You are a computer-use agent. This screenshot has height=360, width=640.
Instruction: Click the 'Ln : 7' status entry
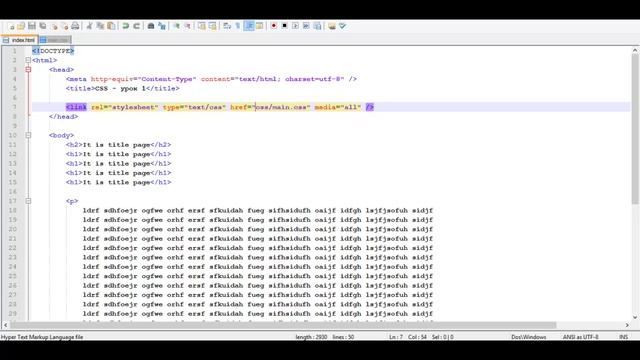[x=396, y=337]
